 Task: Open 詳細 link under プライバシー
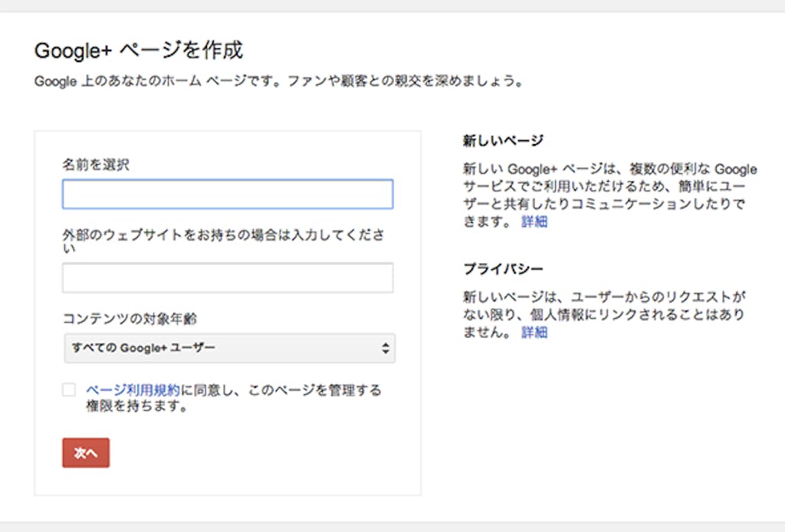point(534,332)
